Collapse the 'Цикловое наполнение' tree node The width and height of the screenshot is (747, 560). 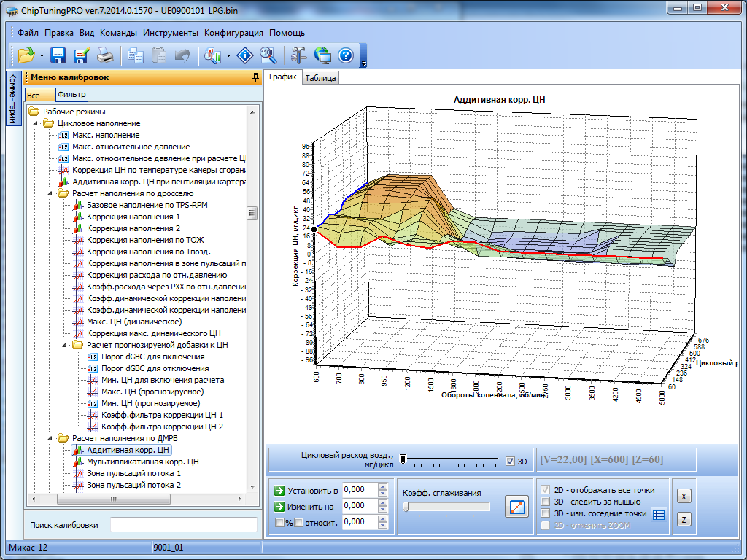36,123
